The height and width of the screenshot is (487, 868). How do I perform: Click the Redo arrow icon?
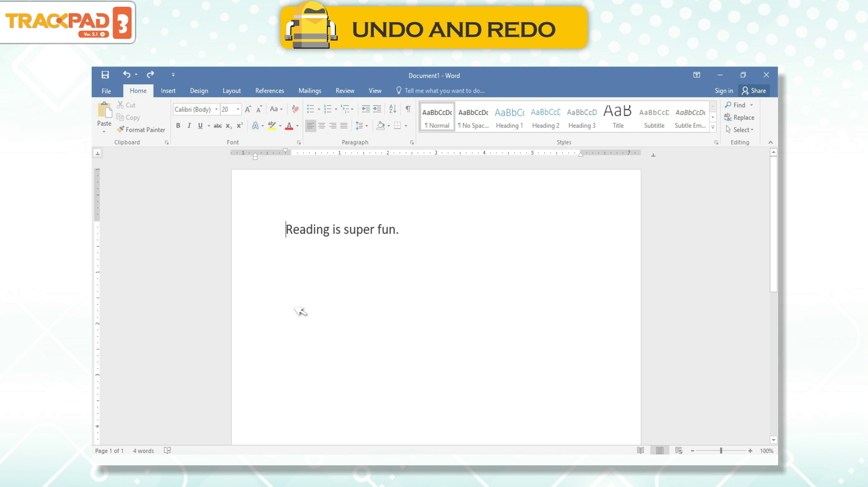click(151, 75)
